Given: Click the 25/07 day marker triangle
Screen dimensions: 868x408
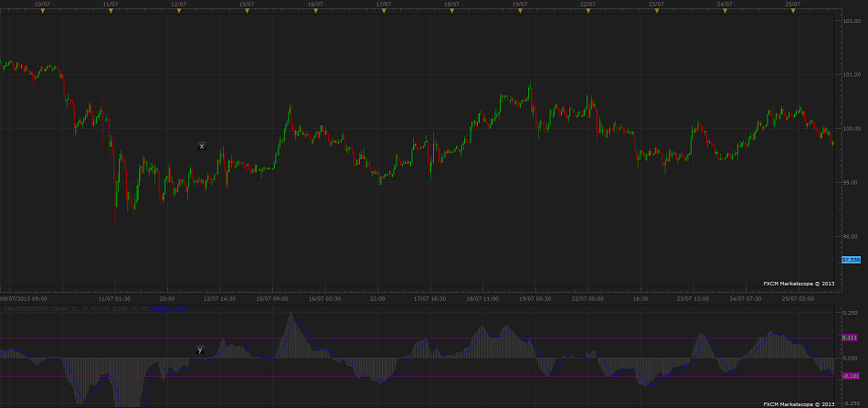Looking at the screenshot, I should tap(793, 12).
